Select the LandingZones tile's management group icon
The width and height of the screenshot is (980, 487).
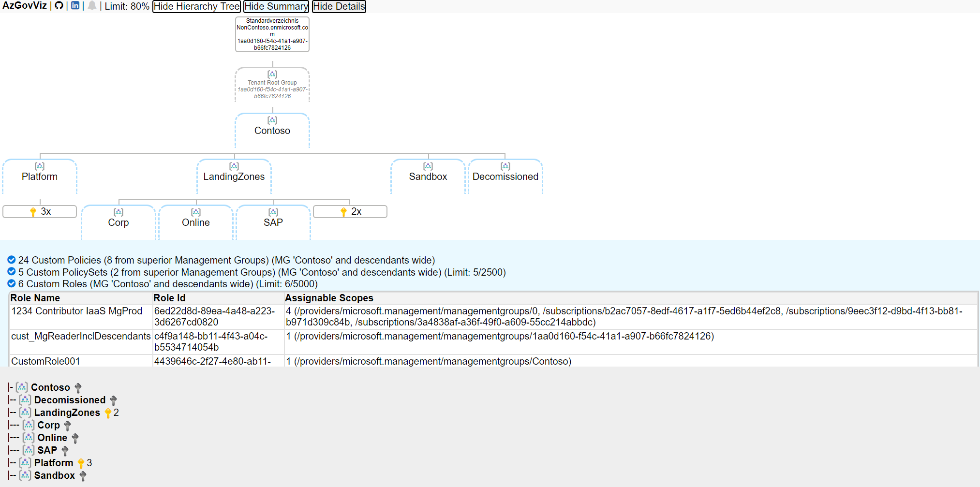tap(234, 166)
